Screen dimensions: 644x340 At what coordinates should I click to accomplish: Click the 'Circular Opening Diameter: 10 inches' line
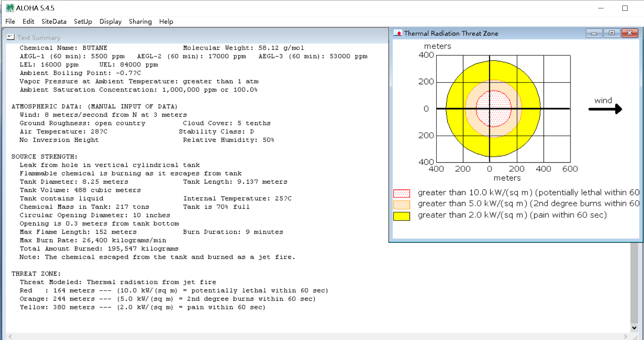point(95,215)
